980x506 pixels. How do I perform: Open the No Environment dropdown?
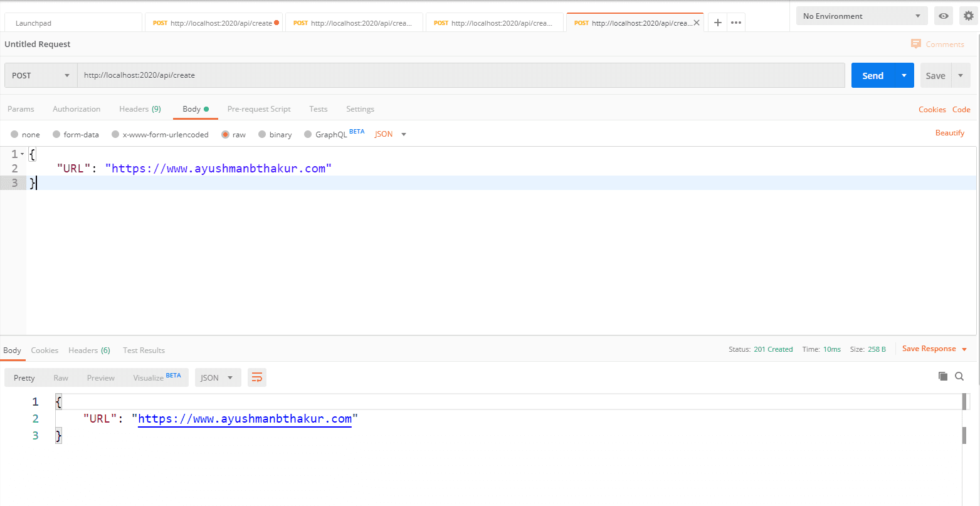click(x=862, y=16)
